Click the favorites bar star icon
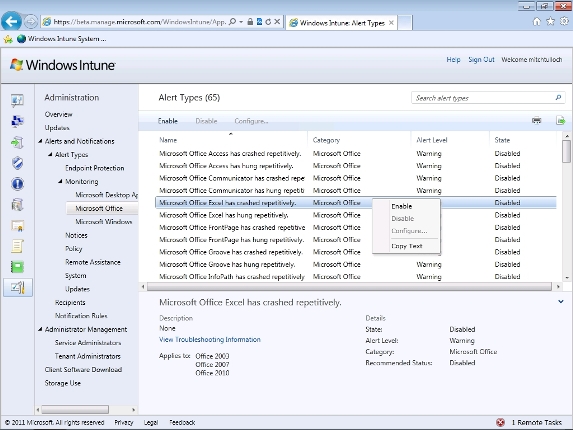Image resolution: width=573 pixels, height=430 pixels. [8, 39]
